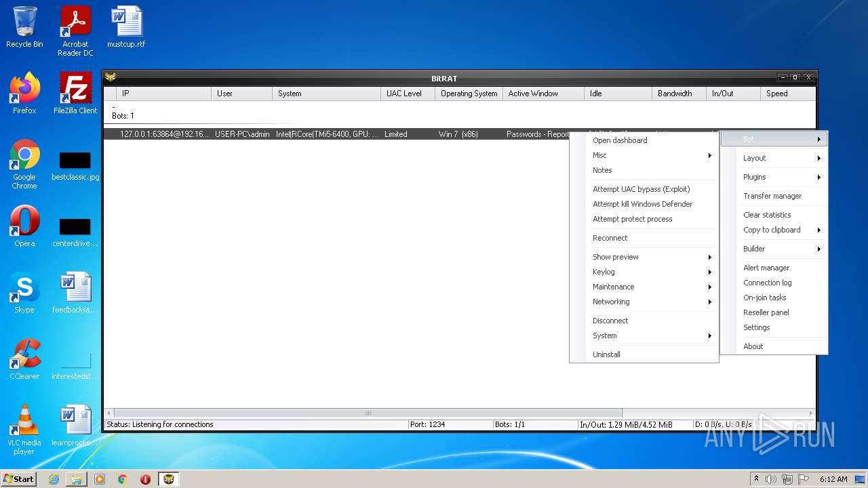Viewport: 868px width, 488px height.
Task: Click the taskbar clock showing 6:12 AM
Action: (x=833, y=479)
